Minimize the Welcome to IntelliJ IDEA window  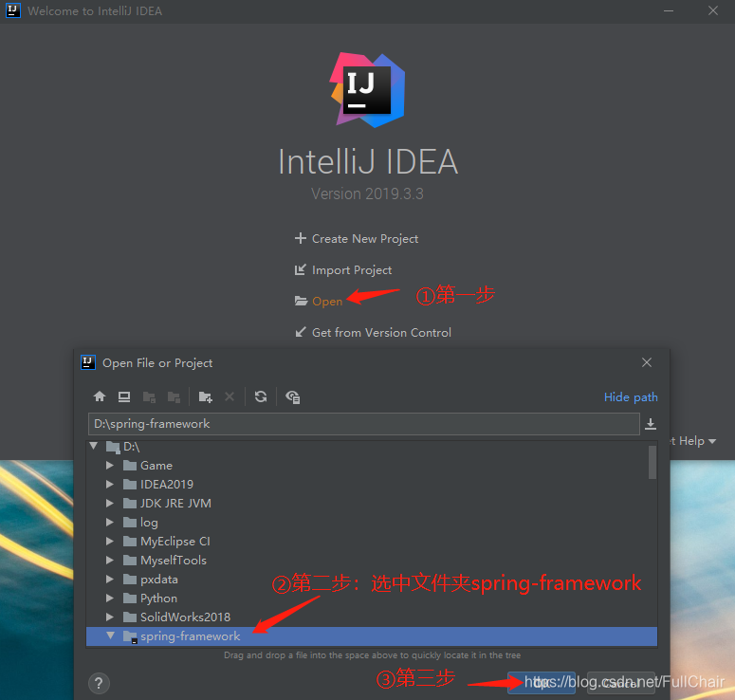(x=669, y=10)
